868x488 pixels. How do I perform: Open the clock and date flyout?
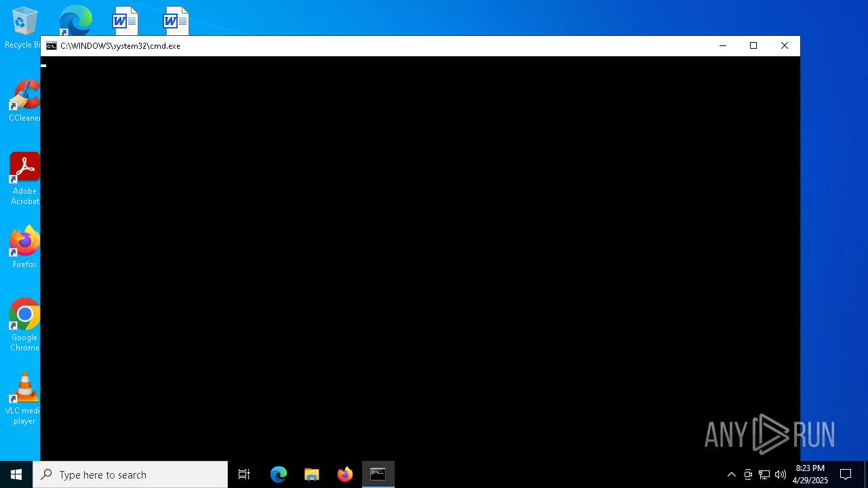click(x=810, y=474)
